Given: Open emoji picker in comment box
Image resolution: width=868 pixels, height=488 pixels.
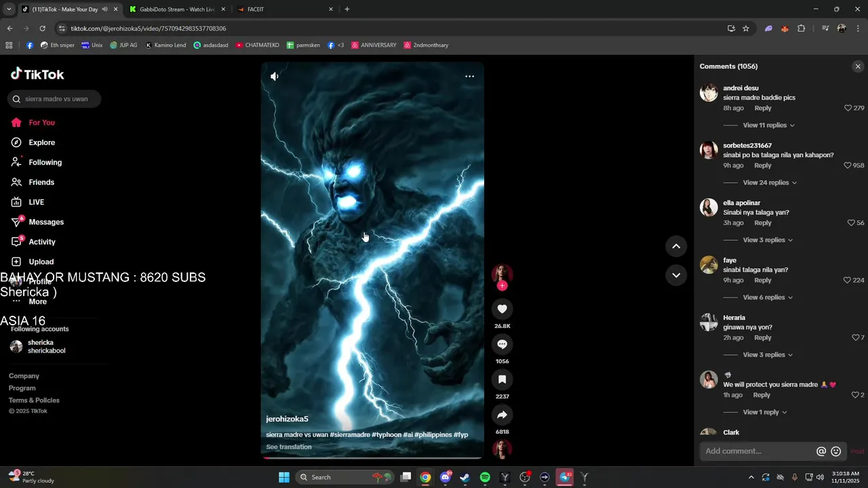Looking at the screenshot, I should click(x=836, y=451).
